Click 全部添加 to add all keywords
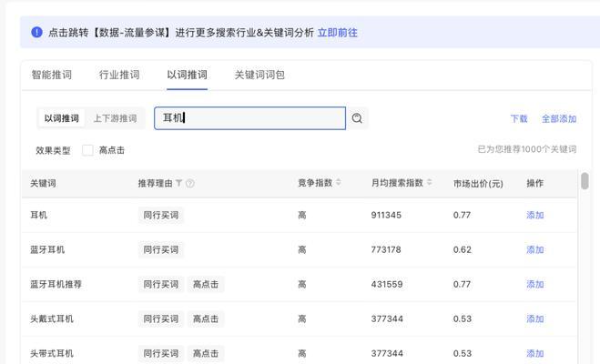The height and width of the screenshot is (364, 600). click(559, 119)
